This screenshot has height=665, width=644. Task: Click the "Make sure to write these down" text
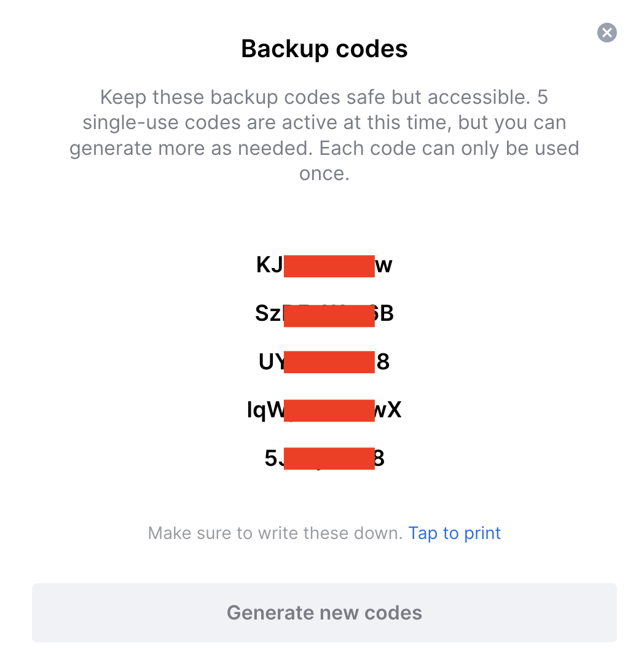[x=275, y=533]
